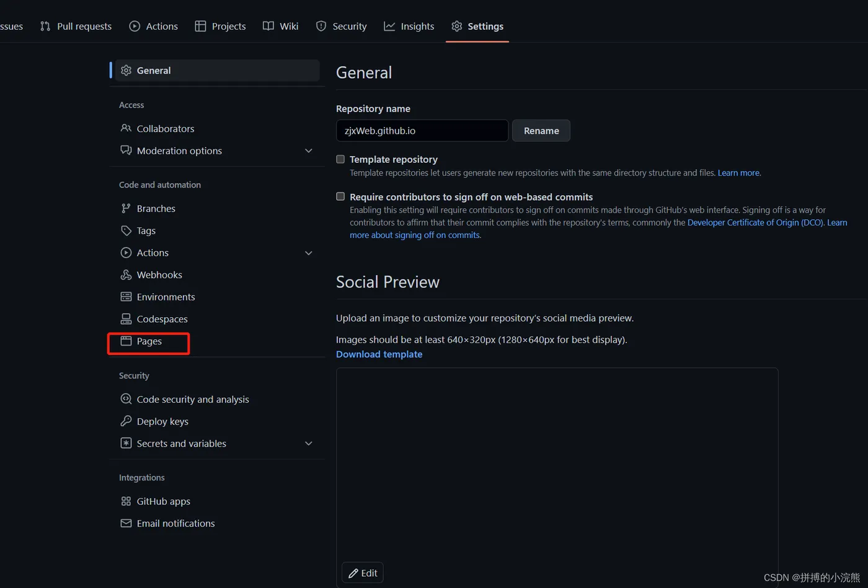Expand the sidebar Actions chevron
Screen dimensions: 868x588
(x=309, y=253)
